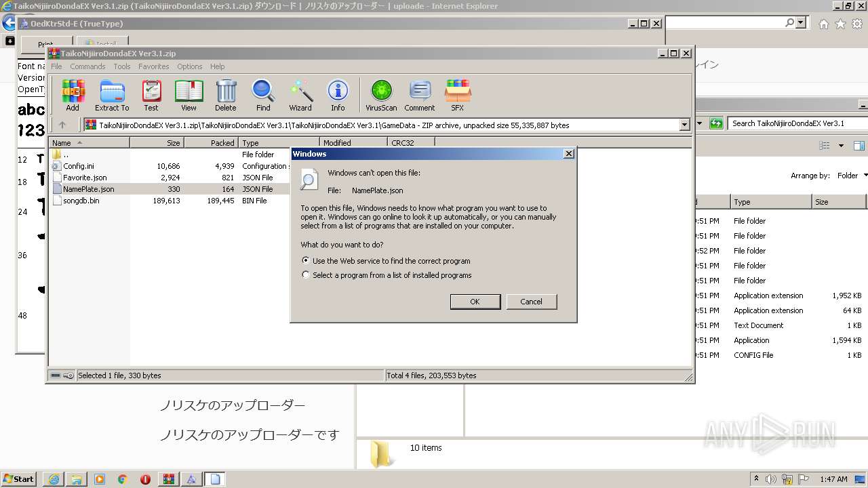Sort by the Size column header

click(157, 143)
